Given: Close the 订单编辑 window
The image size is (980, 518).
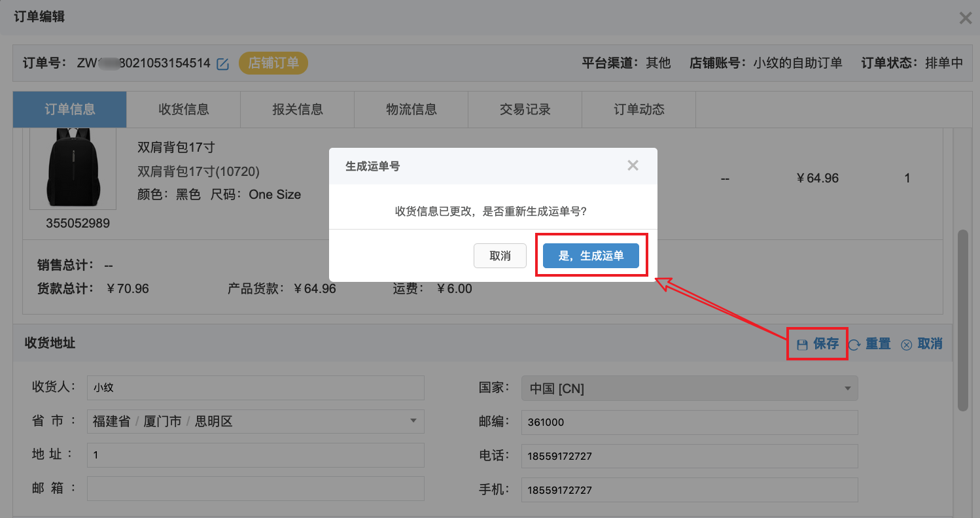Looking at the screenshot, I should point(965,18).
